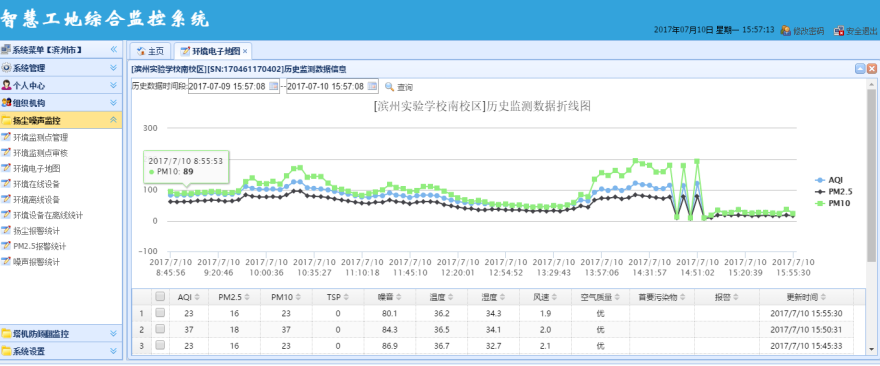This screenshot has height=366, width=880.
Task: Click icon beside 环境在线设备
Action: pos(7,184)
